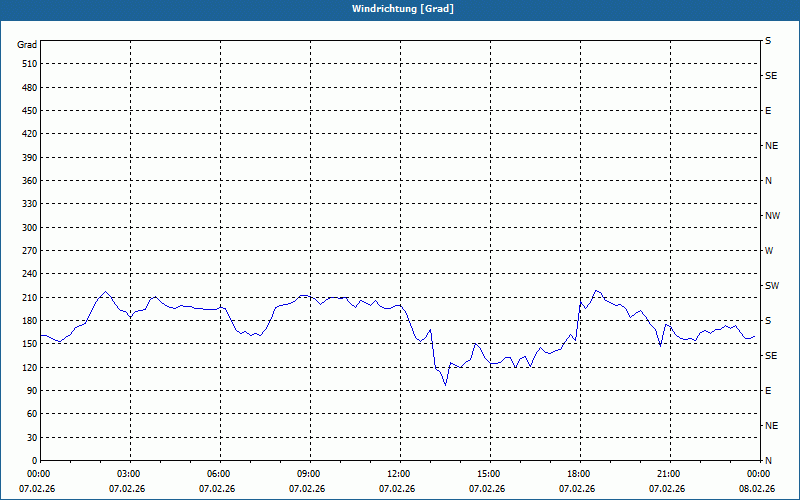Click the "Windrichtung [Grad]" chart title
This screenshot has height=500, width=800.
pos(399,9)
